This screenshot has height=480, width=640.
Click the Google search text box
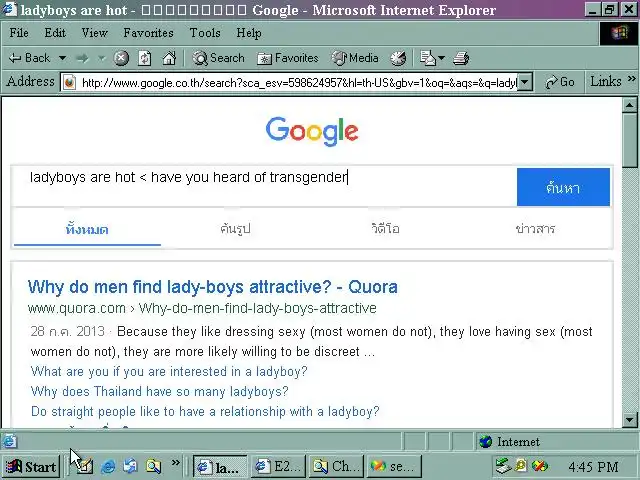click(x=264, y=187)
